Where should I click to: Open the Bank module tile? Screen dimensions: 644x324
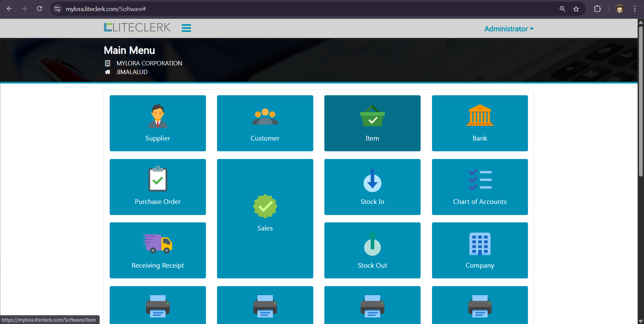(x=480, y=123)
